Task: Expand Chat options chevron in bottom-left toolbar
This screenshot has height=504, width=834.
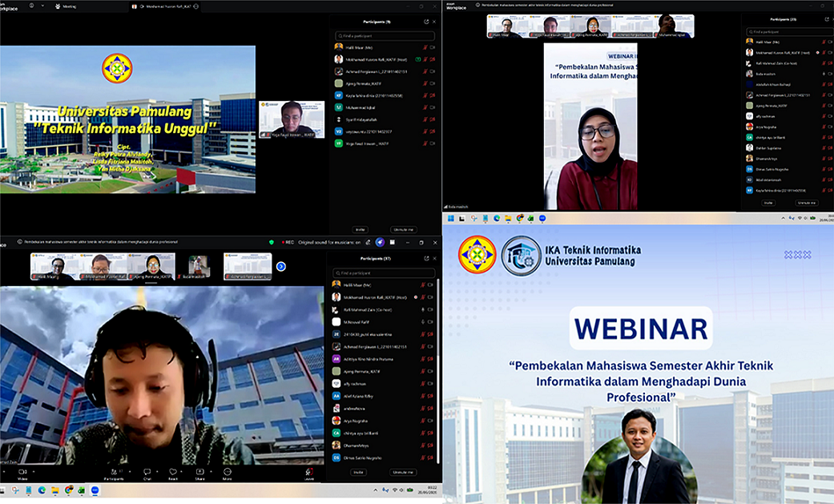Action: (x=157, y=471)
